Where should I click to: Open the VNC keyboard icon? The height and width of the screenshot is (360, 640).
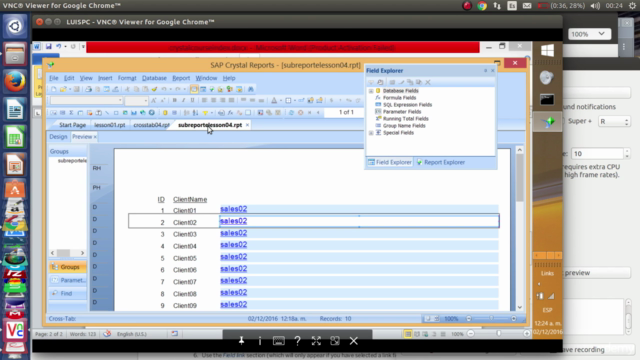point(279,341)
